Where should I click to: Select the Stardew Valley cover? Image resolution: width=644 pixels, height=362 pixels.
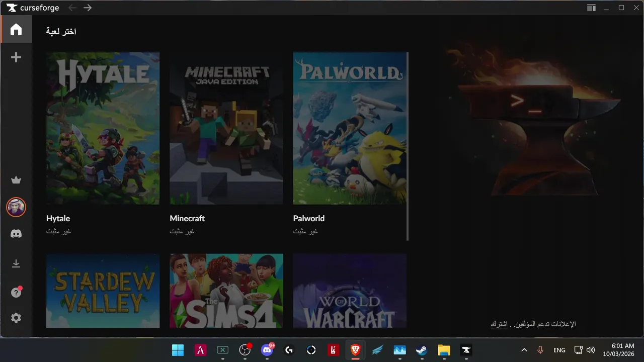(103, 291)
